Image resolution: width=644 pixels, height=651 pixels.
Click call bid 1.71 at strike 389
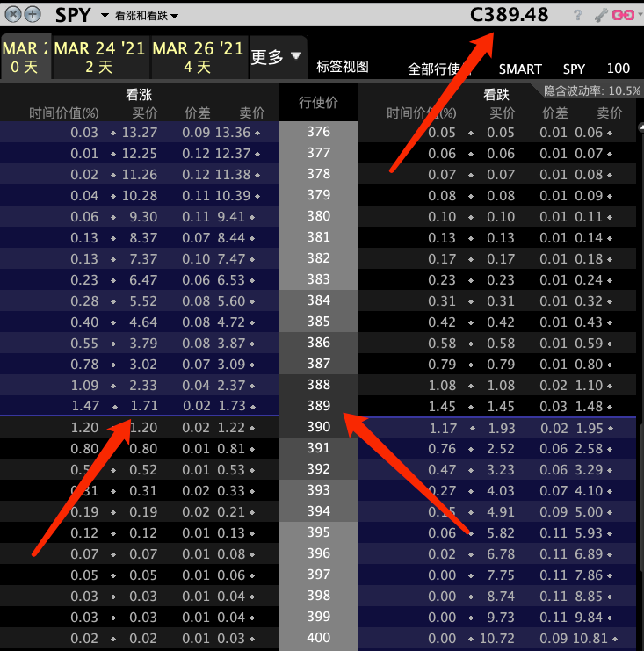[x=144, y=406]
